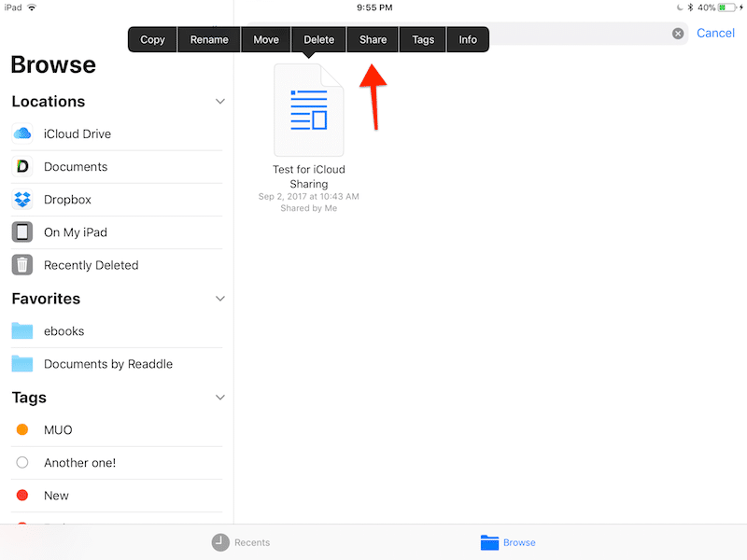Viewport: 747px width, 560px height.
Task: Open iCloud Drive cloud icon
Action: [x=22, y=133]
